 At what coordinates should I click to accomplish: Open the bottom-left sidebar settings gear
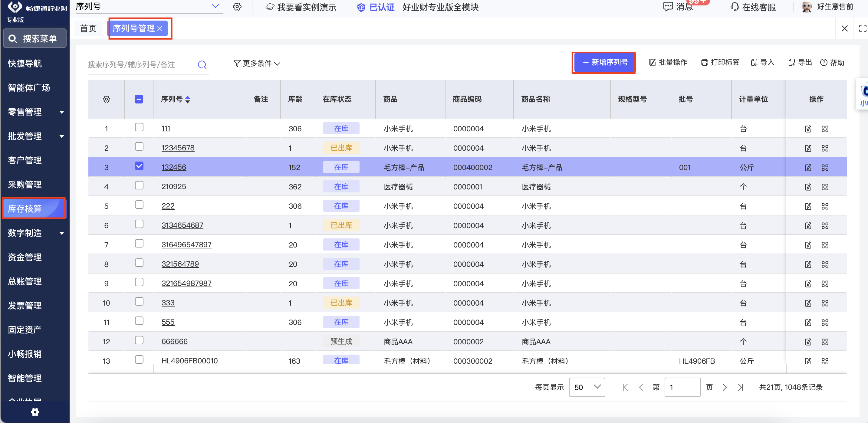tap(35, 412)
